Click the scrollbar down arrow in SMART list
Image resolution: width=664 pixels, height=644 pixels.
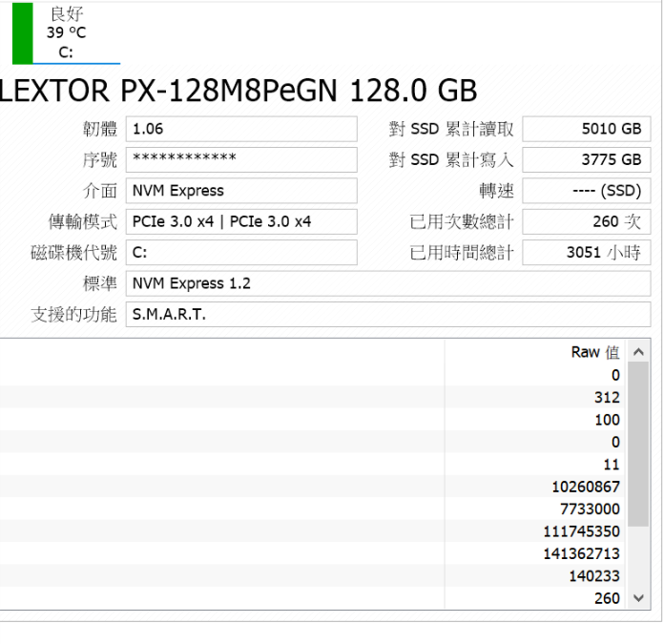638,598
